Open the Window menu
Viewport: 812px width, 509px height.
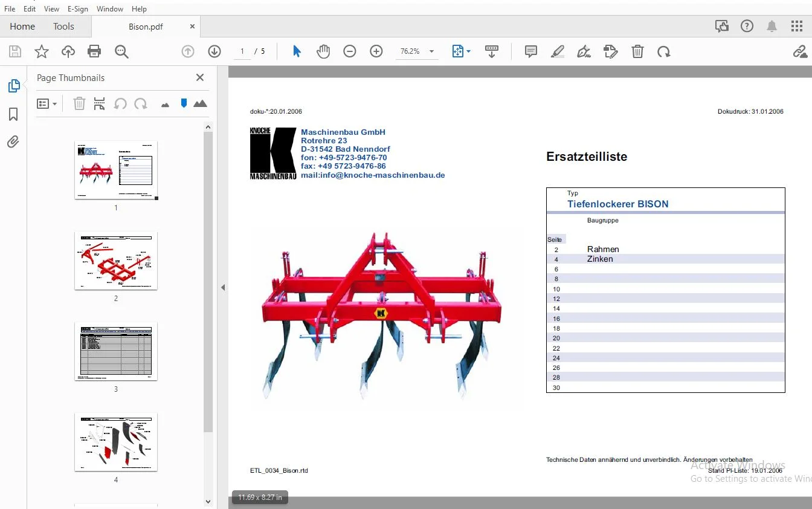110,9
